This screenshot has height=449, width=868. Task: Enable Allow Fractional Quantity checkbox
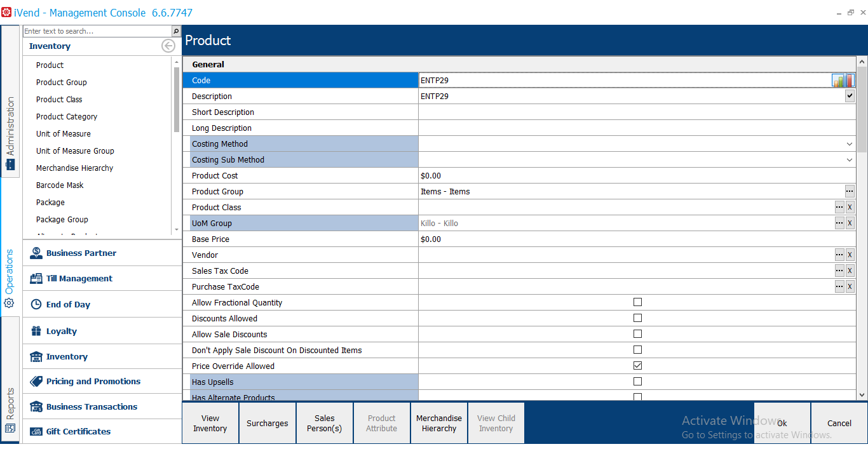pyautogui.click(x=637, y=302)
